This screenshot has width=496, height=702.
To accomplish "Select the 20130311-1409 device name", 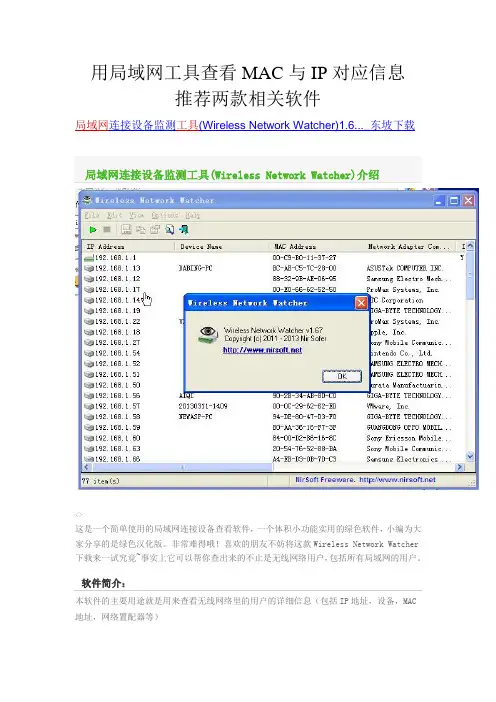I will (x=203, y=407).
